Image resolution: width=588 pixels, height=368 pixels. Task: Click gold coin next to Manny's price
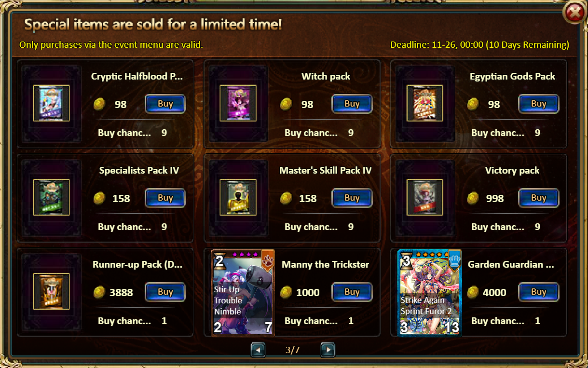click(x=286, y=292)
